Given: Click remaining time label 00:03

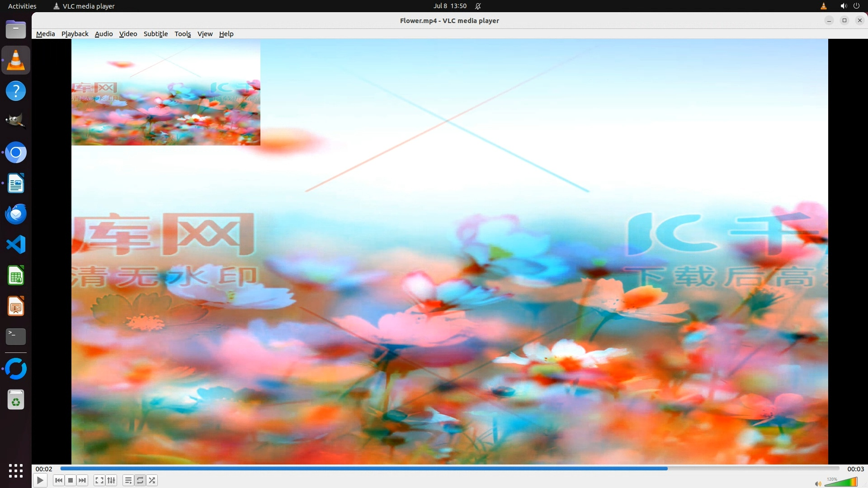Looking at the screenshot, I should pyautogui.click(x=855, y=469).
